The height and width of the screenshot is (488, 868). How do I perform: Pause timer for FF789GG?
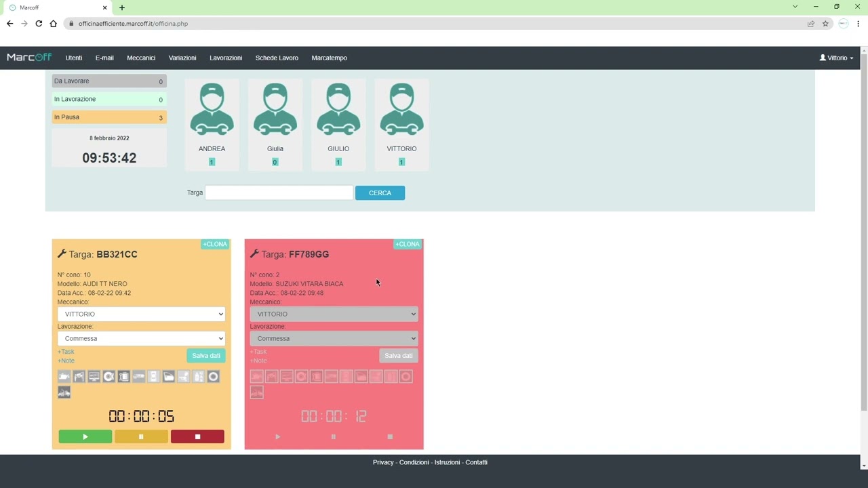334,436
